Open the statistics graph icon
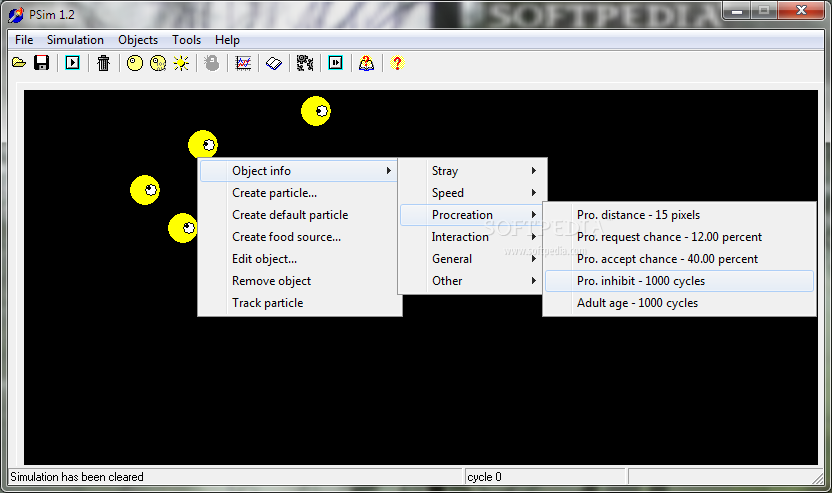Screen dimensions: 832x493 coord(243,63)
